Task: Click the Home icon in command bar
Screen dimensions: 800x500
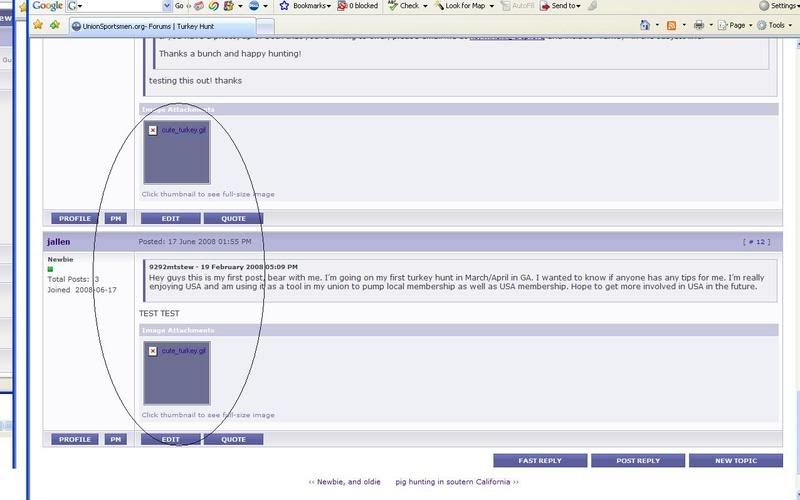Action: (645, 24)
